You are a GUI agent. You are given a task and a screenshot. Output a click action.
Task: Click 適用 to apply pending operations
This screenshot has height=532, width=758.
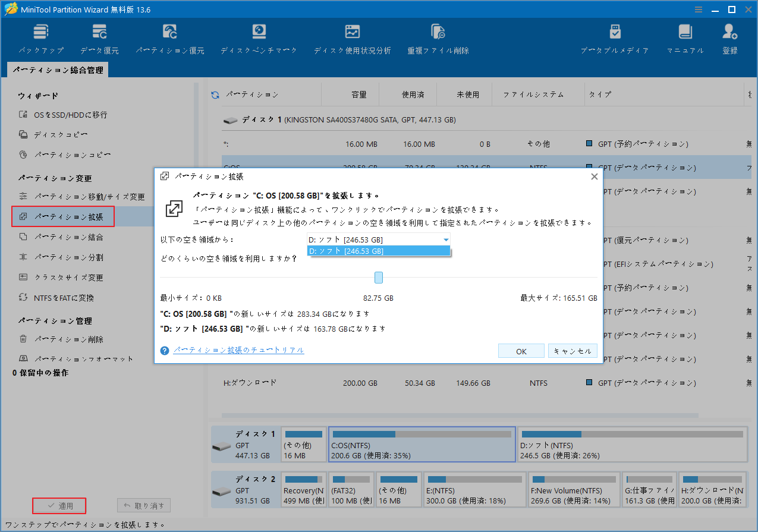(x=59, y=506)
